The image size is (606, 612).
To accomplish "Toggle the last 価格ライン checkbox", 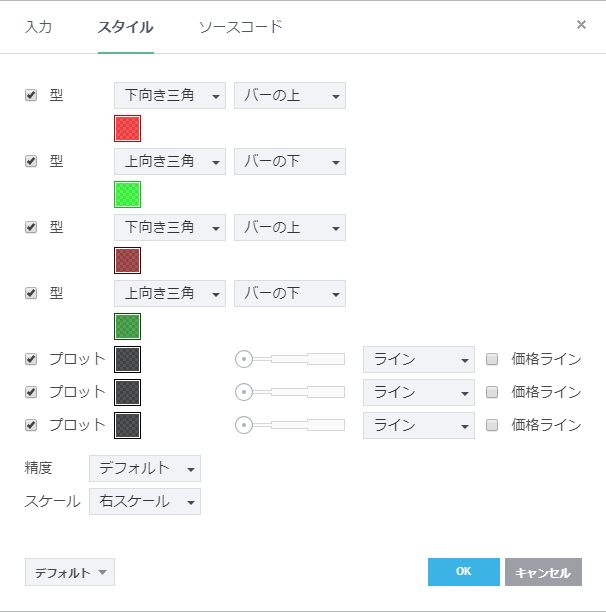I will pos(492,425).
